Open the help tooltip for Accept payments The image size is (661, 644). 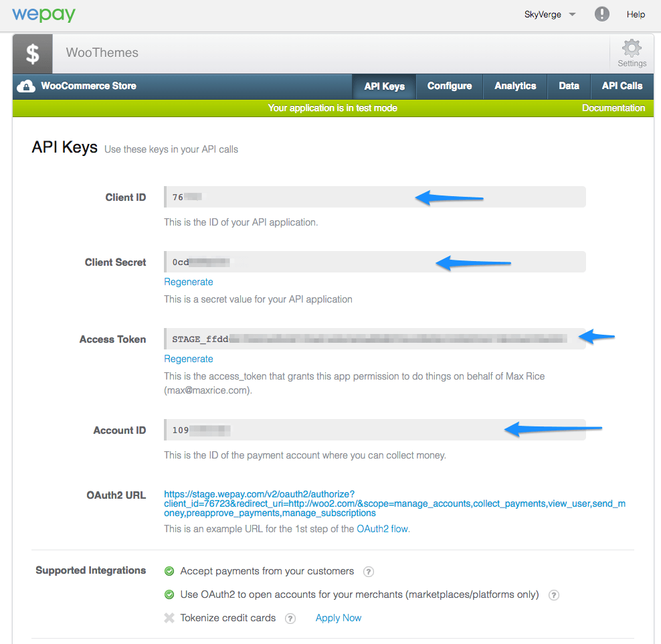pyautogui.click(x=369, y=572)
